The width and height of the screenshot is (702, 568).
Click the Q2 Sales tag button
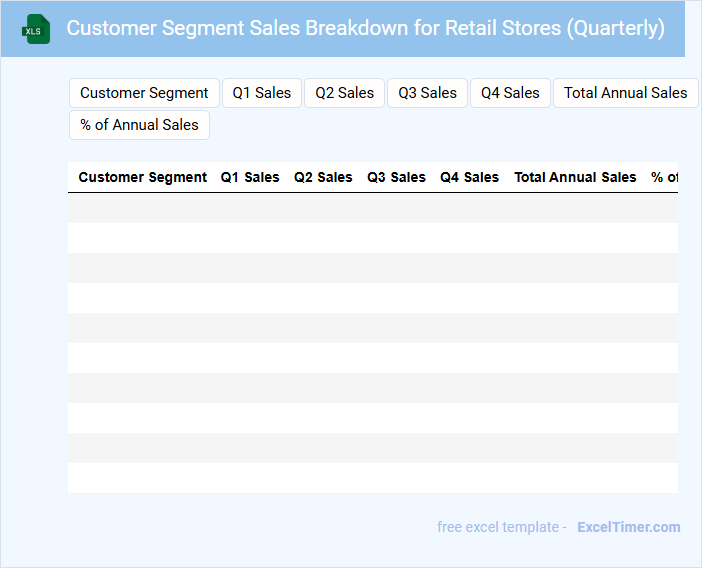(344, 93)
